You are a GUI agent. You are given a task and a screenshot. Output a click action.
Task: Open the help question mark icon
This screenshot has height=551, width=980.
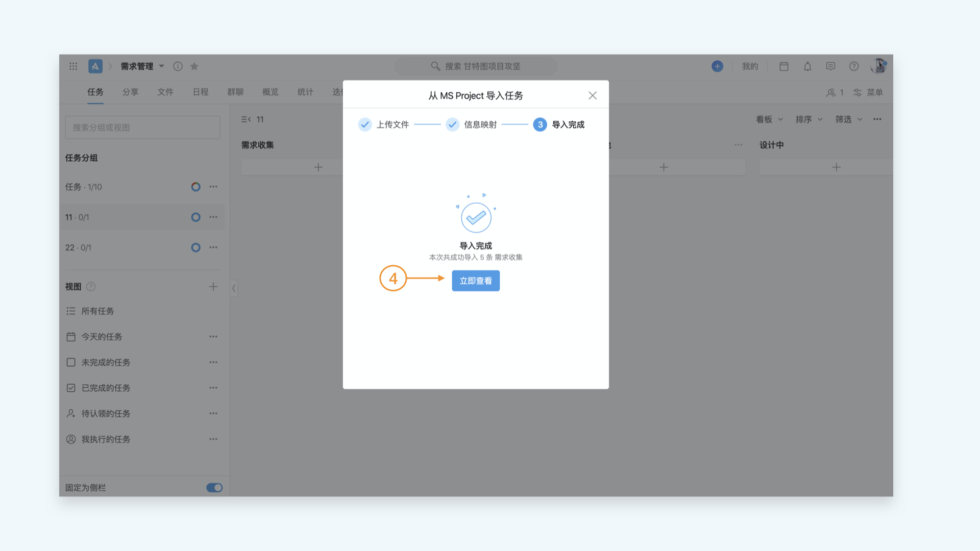[x=854, y=66]
